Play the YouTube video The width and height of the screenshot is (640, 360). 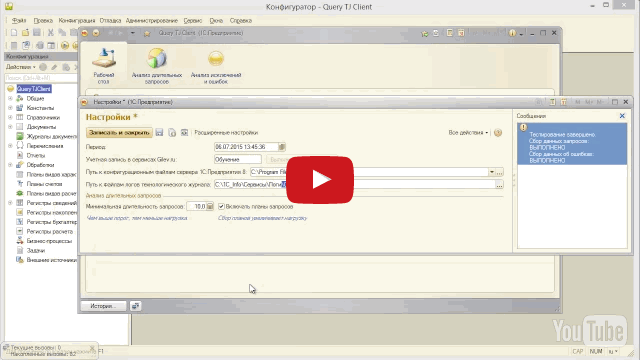tap(320, 180)
